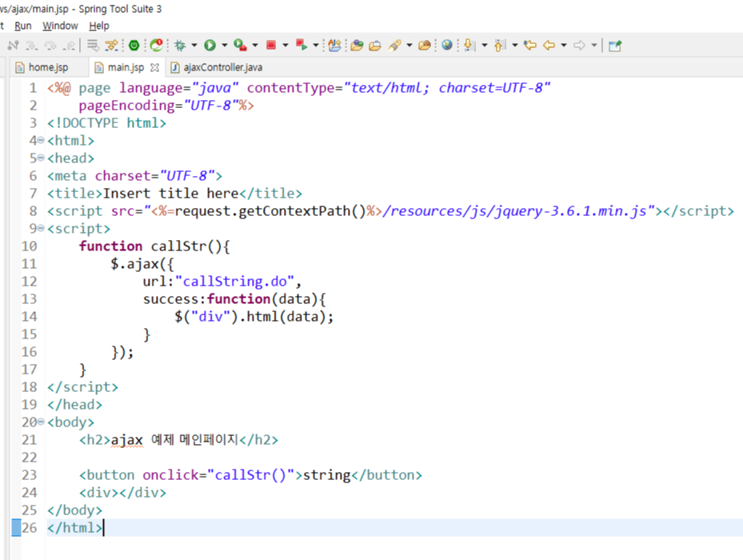Click line number 14 in the gutter
The width and height of the screenshot is (743, 560).
pos(29,316)
